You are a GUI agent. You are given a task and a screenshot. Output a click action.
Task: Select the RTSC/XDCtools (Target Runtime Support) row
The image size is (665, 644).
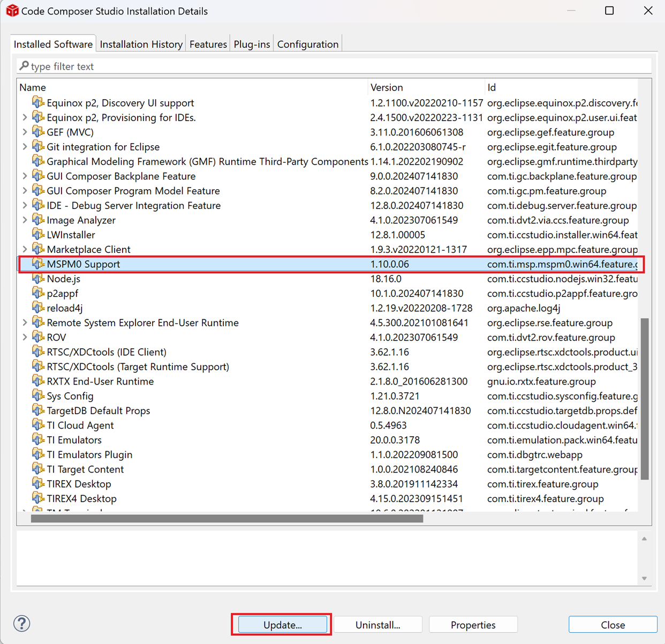[x=328, y=366]
